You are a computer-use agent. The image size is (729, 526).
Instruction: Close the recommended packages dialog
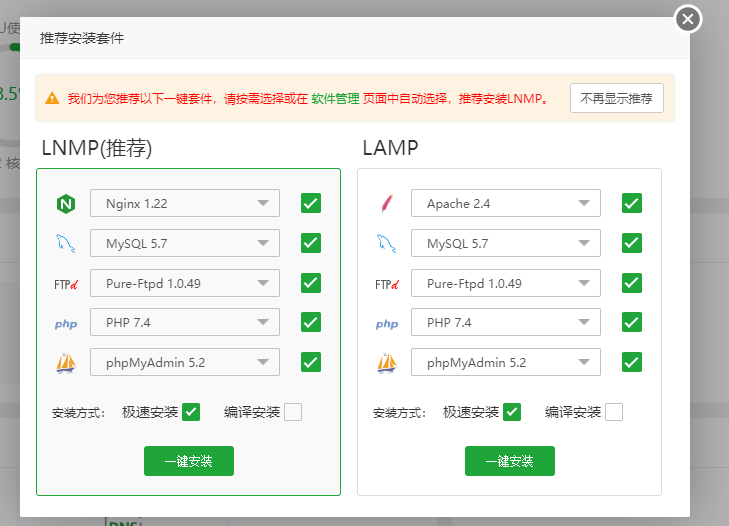(688, 19)
